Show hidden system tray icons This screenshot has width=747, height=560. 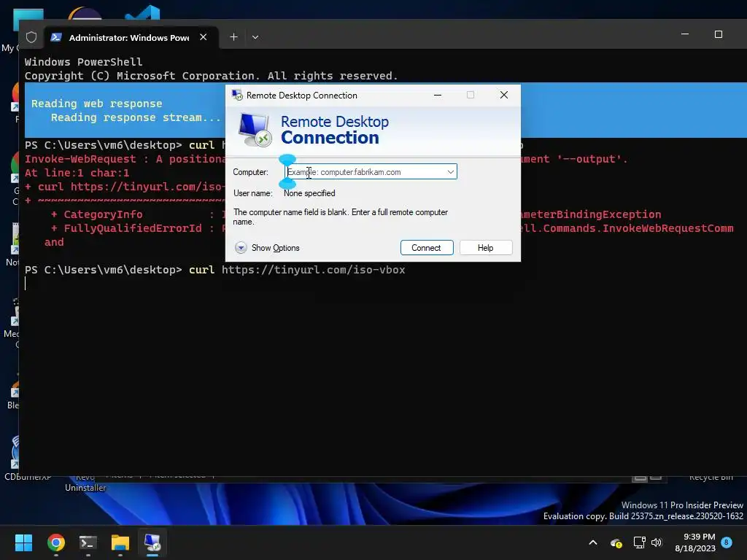coord(593,542)
